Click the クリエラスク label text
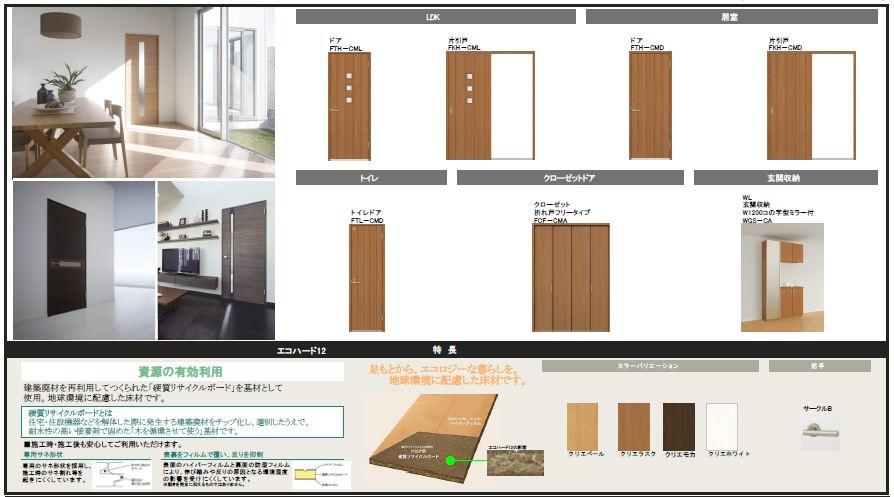This screenshot has width=894, height=497. pyautogui.click(x=638, y=454)
